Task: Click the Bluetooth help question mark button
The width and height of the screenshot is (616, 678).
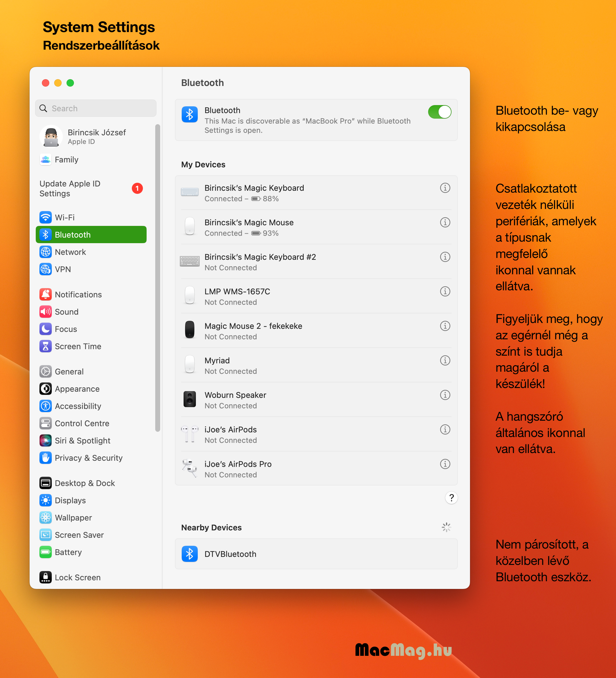Action: (x=451, y=498)
